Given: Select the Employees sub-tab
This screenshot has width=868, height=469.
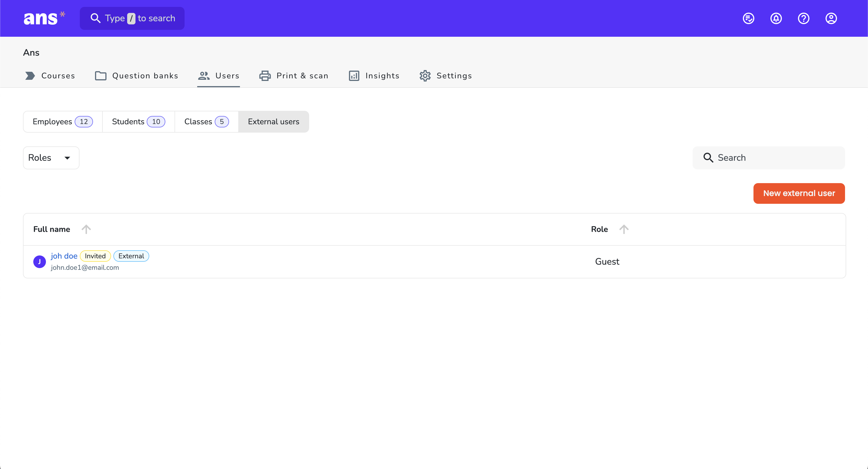Looking at the screenshot, I should 63,122.
